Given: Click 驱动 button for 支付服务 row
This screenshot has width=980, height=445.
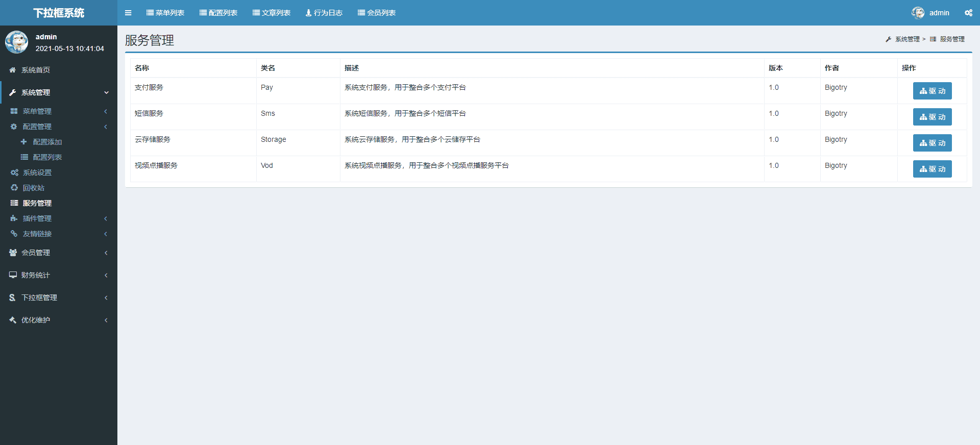Looking at the screenshot, I should [x=932, y=91].
